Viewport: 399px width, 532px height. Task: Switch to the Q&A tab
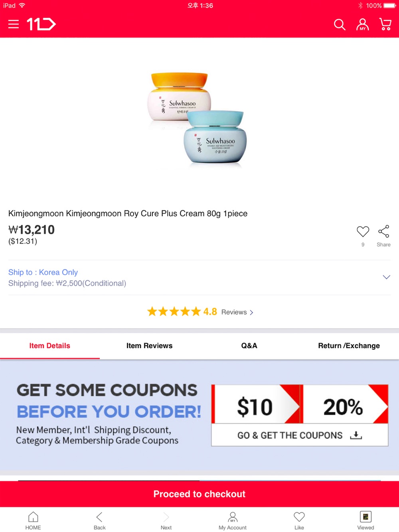click(x=249, y=346)
